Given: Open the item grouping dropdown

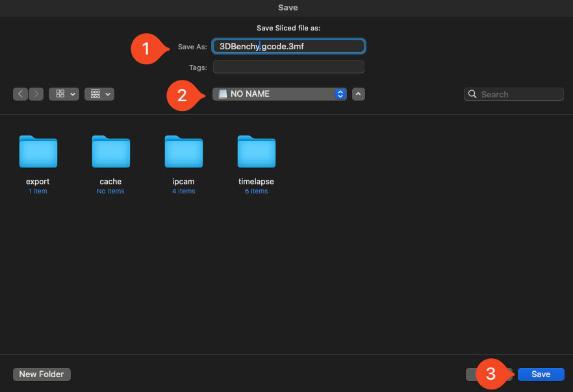Looking at the screenshot, I should pos(99,94).
